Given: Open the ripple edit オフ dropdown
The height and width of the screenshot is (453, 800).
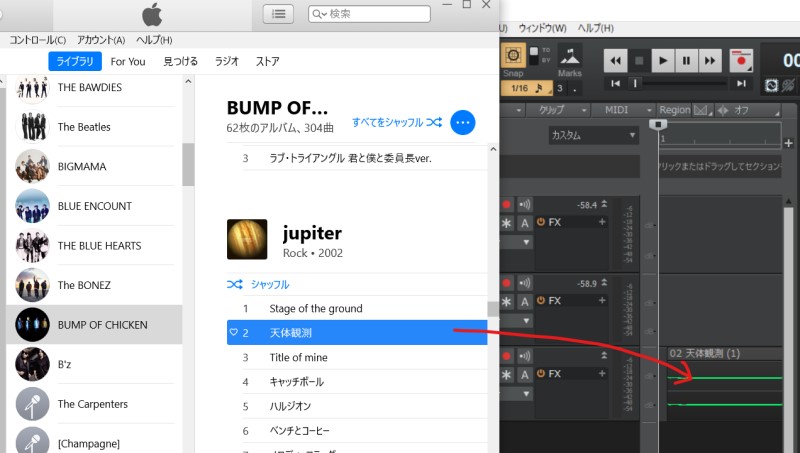Looking at the screenshot, I should pos(748,110).
